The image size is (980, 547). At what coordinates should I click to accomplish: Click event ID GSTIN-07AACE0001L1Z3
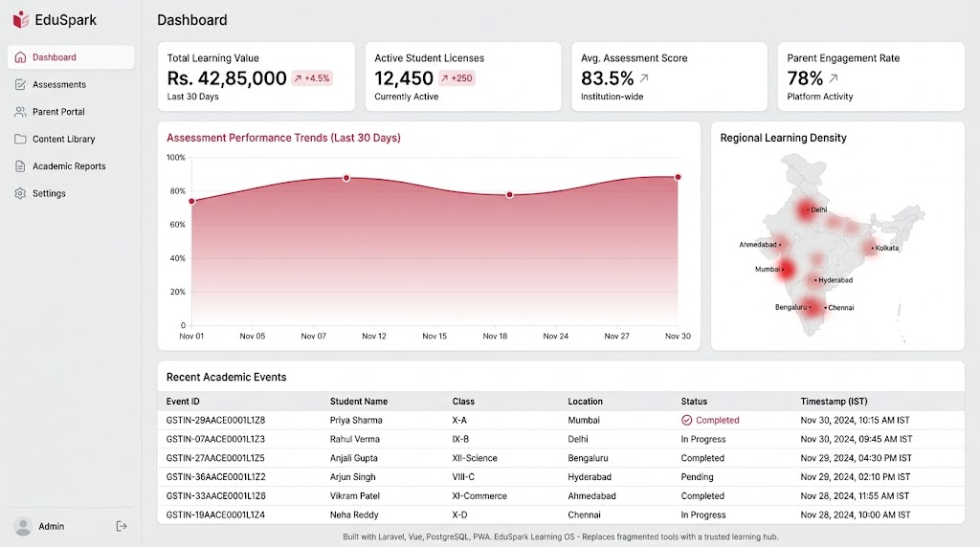[x=215, y=439]
